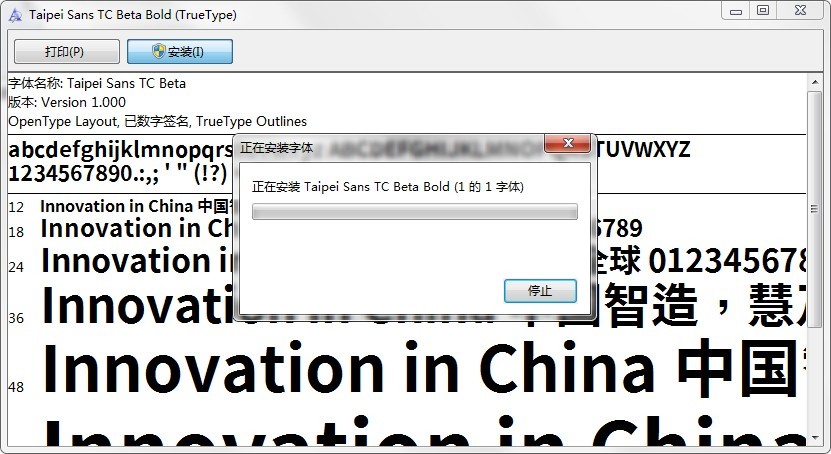831x454 pixels.
Task: Click the 正在安装 Taipei Sans TC Beta Bold message
Action: (388, 186)
